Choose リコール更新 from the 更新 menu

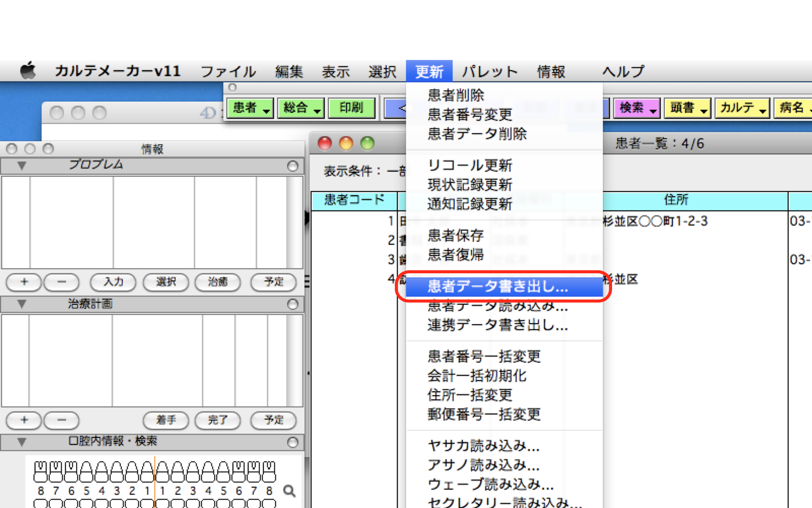[x=469, y=166]
